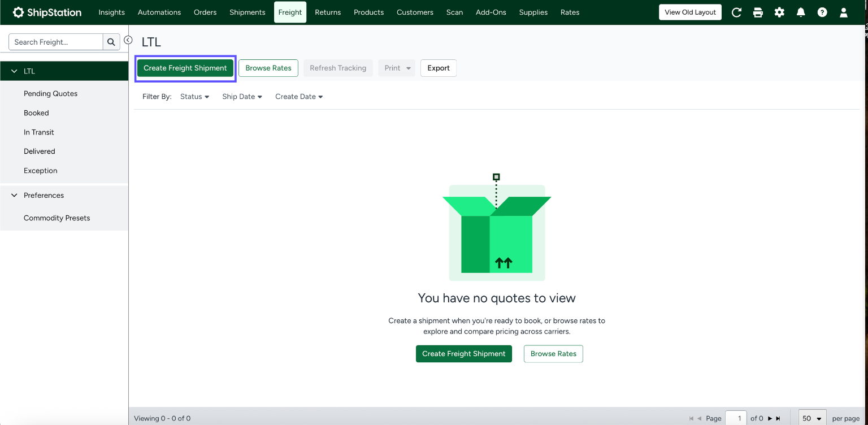Click the page number input field
The image size is (868, 425).
pyautogui.click(x=736, y=418)
